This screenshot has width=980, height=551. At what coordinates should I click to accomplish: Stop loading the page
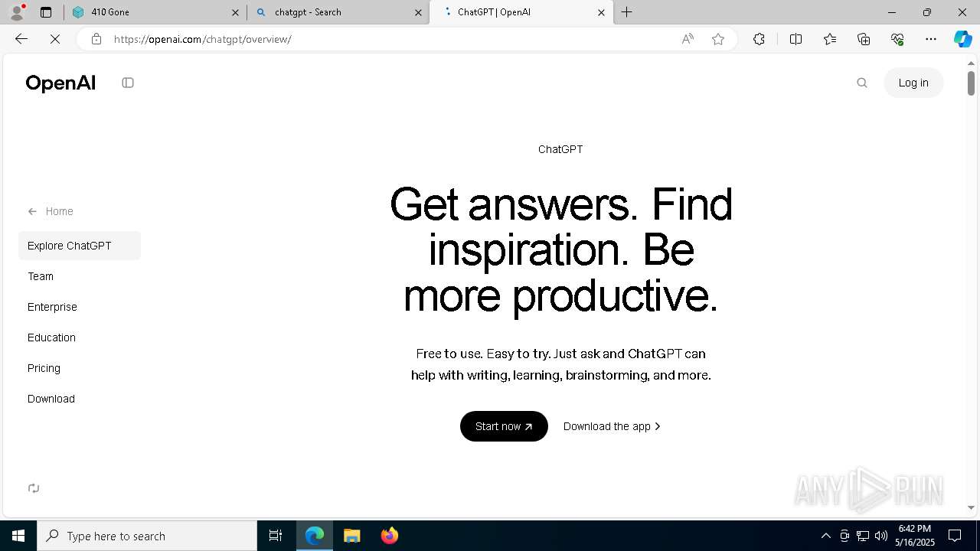click(x=55, y=39)
